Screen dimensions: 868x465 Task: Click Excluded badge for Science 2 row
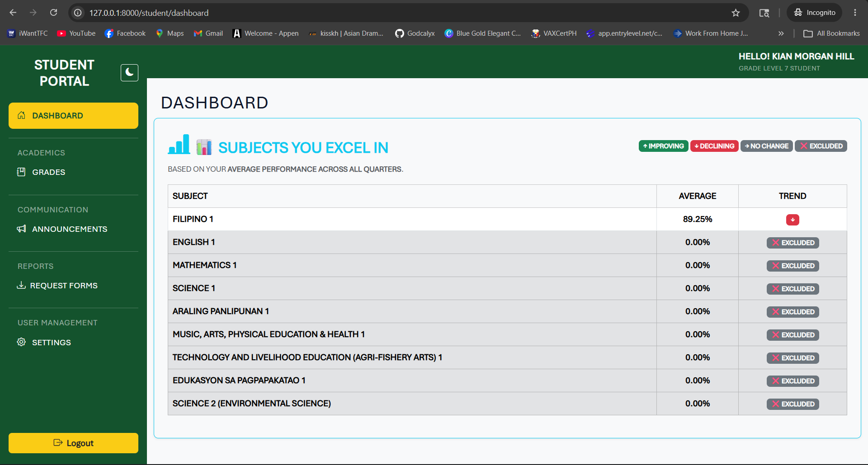pos(793,404)
